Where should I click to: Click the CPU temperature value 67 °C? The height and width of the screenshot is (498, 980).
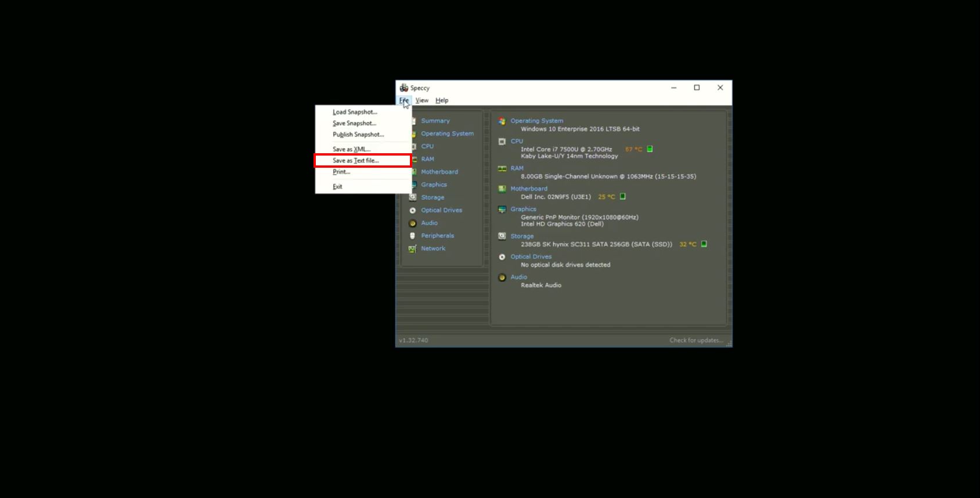[633, 149]
